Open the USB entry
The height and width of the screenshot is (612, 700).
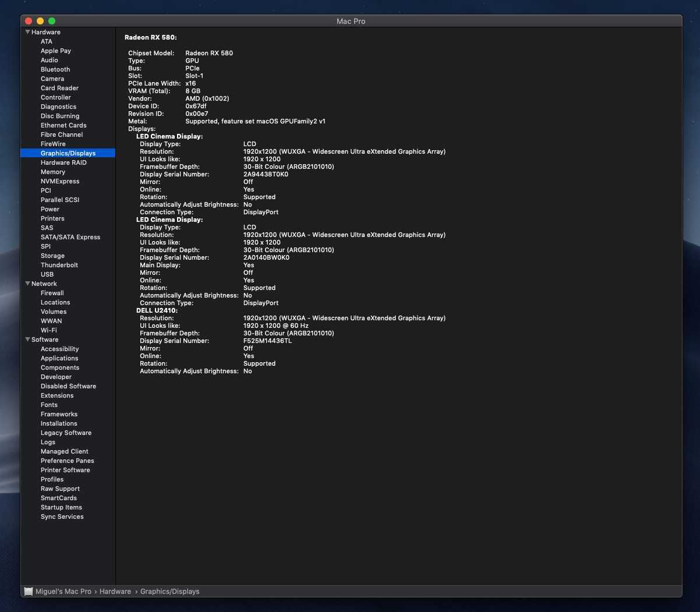pos(47,274)
